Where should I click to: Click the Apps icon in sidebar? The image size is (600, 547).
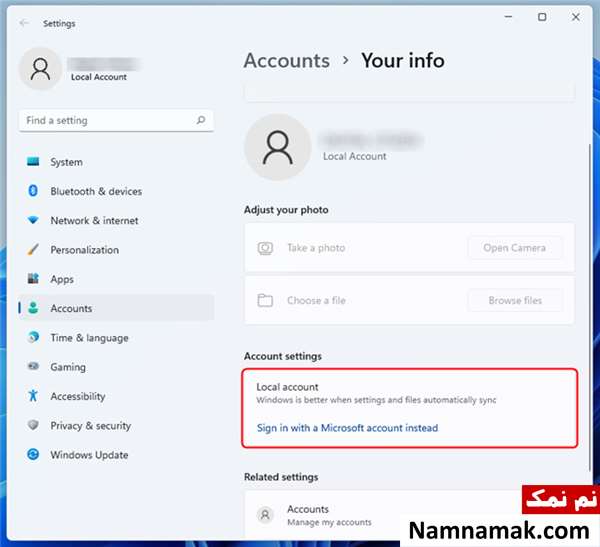point(33,279)
